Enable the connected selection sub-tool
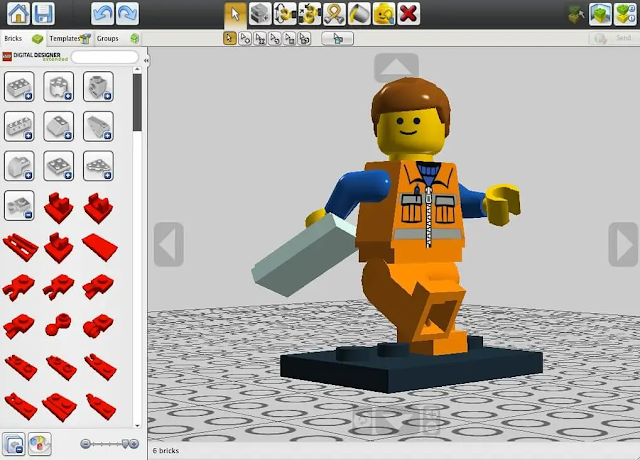The image size is (640, 460). tap(260, 39)
